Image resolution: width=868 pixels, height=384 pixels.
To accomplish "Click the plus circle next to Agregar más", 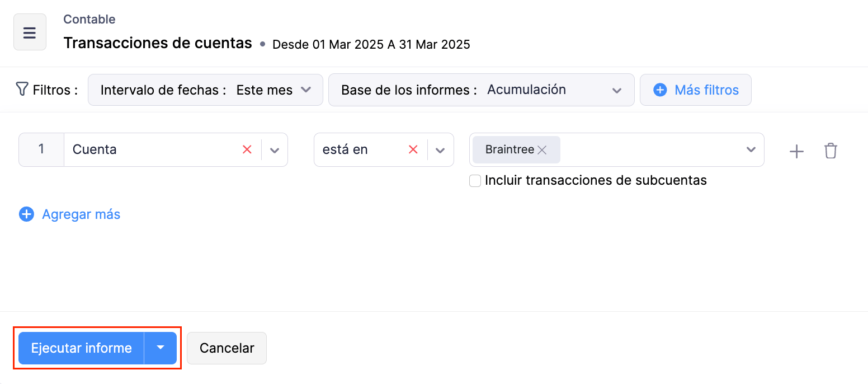I will 26,214.
